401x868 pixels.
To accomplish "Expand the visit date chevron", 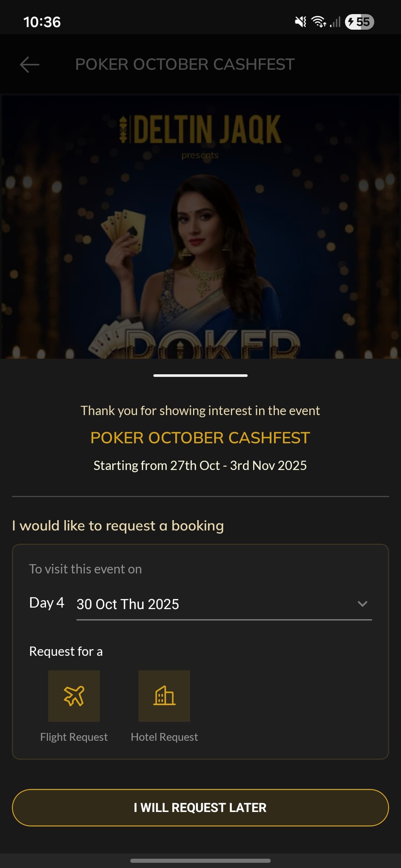I will point(362,604).
